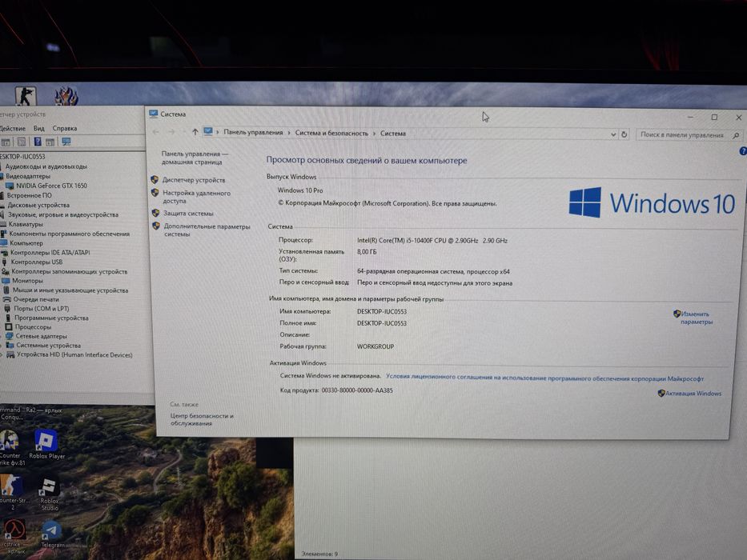Screen dimensions: 747x560
Task: Go back with the System window's back arrow
Action: (156, 132)
